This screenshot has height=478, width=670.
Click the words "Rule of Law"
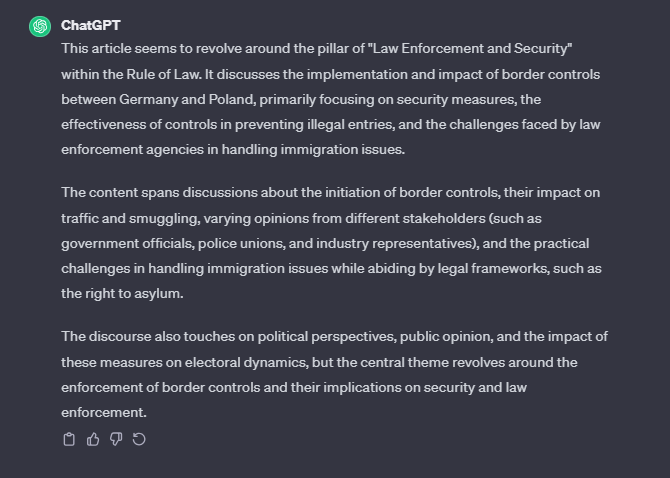point(163,74)
